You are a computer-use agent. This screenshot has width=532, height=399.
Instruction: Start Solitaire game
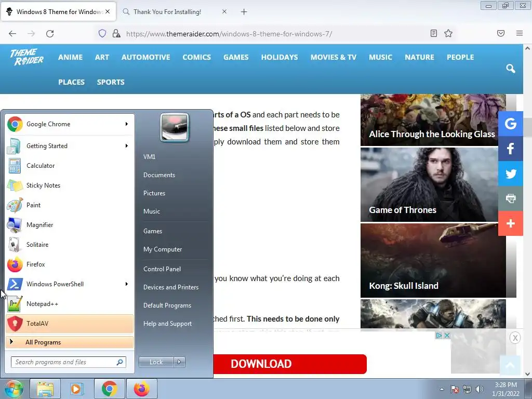pyautogui.click(x=70, y=244)
